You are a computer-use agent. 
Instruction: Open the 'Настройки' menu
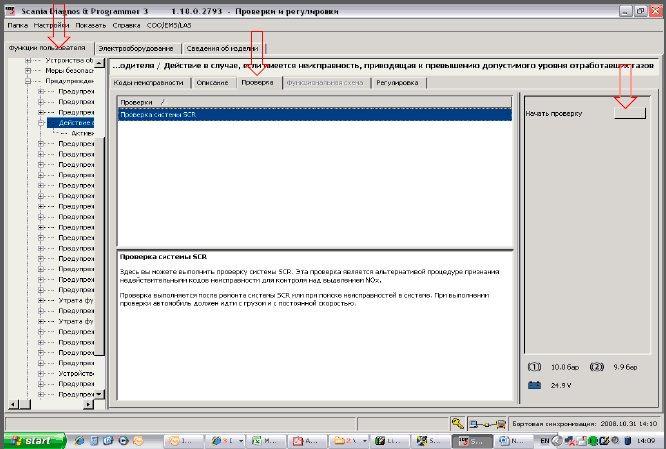50,24
